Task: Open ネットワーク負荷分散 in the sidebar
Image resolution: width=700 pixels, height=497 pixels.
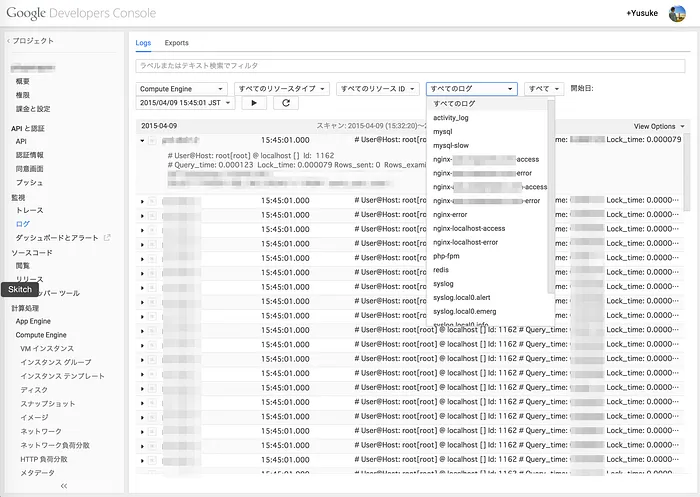Action: (55, 445)
